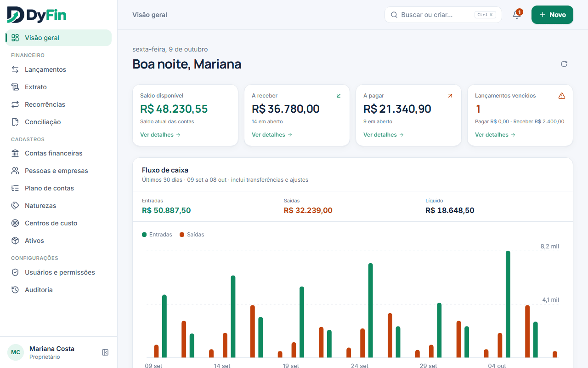Viewport: 588px width, 368px height.
Task: Click the Conciliação document icon
Action: [15, 122]
